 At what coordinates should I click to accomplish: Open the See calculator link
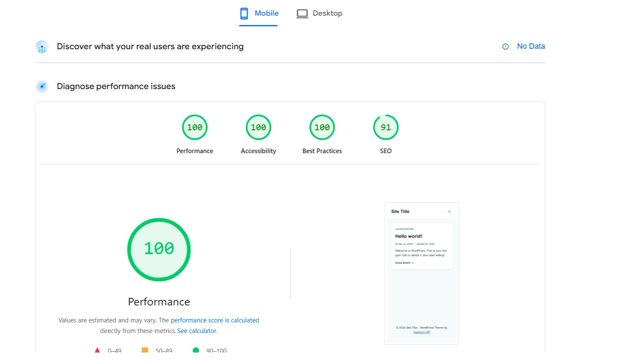[197, 331]
